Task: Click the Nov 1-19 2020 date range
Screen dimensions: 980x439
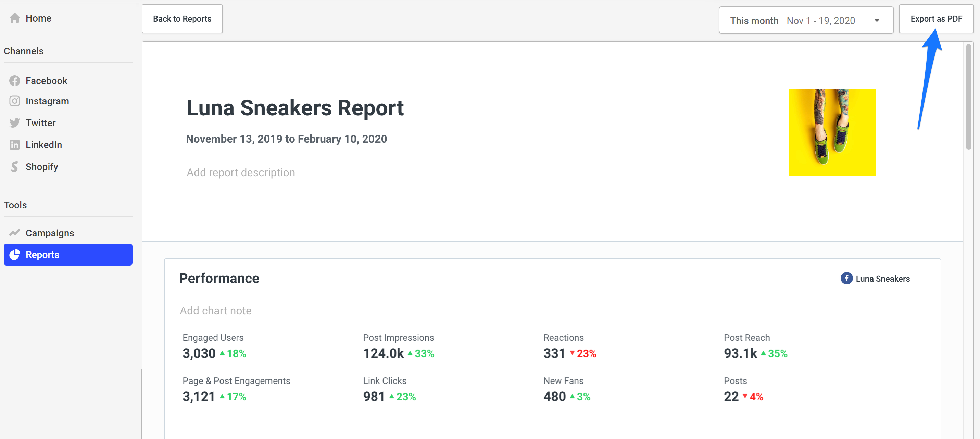Action: pyautogui.click(x=806, y=20)
